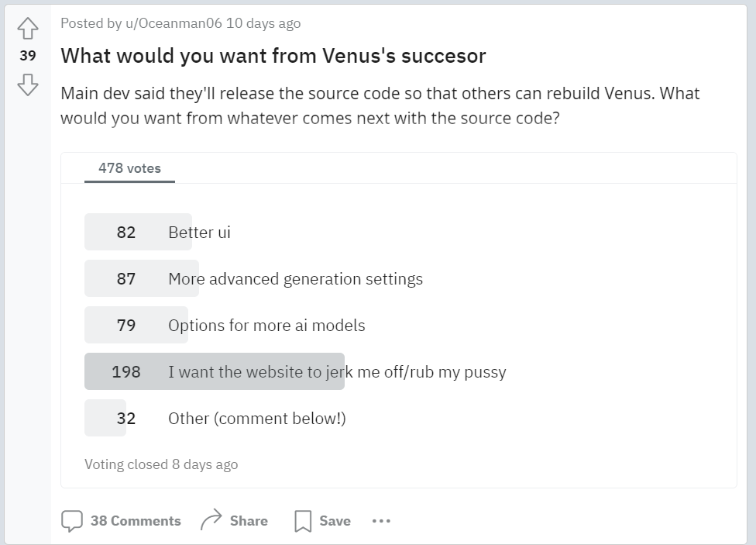The image size is (756, 545).
Task: Open the 38 Comments section
Action: pyautogui.click(x=136, y=521)
